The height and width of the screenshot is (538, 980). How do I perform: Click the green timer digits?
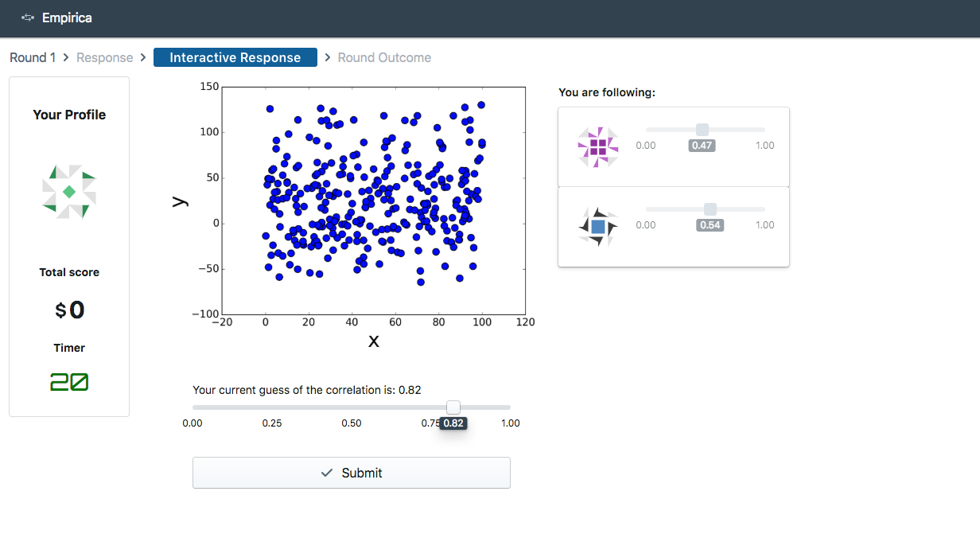[x=69, y=383]
